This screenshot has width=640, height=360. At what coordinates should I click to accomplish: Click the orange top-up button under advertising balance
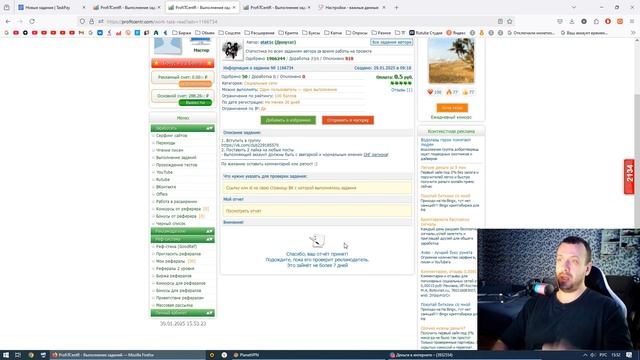(x=195, y=84)
